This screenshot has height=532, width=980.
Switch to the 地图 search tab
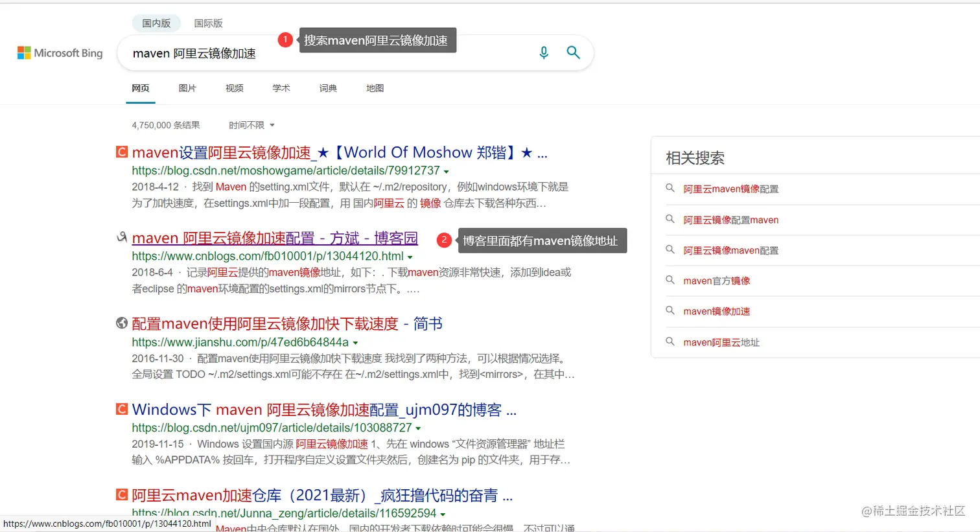[375, 88]
